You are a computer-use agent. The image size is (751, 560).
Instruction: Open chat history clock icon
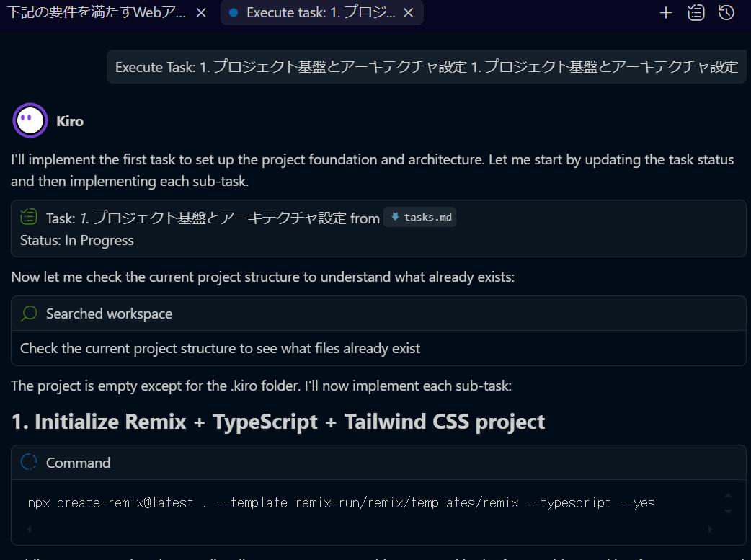(726, 13)
